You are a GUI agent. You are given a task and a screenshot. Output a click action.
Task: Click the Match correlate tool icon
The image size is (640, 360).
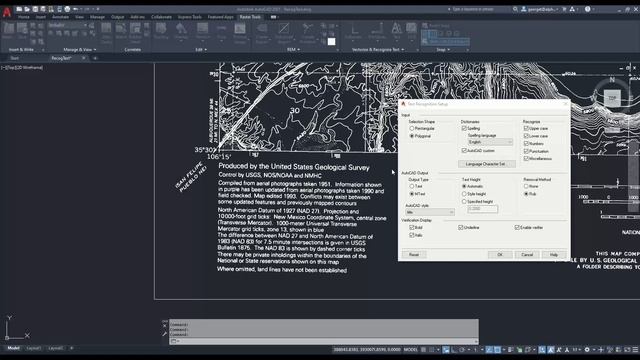point(121,29)
